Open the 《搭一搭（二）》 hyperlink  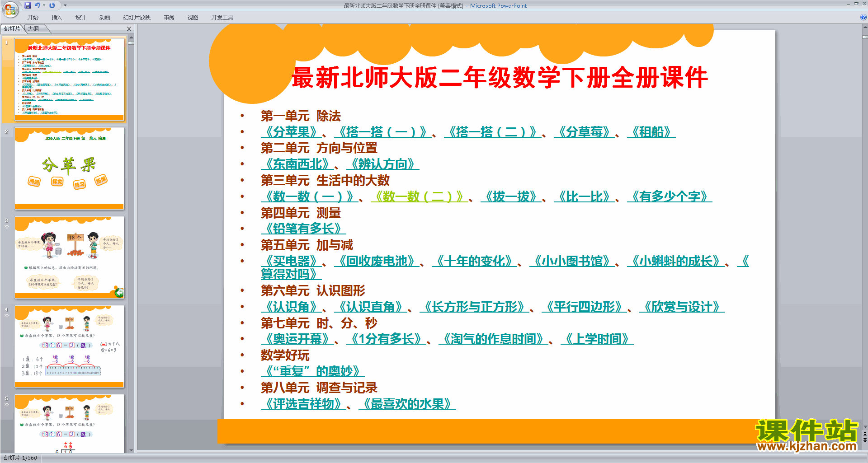tap(493, 132)
